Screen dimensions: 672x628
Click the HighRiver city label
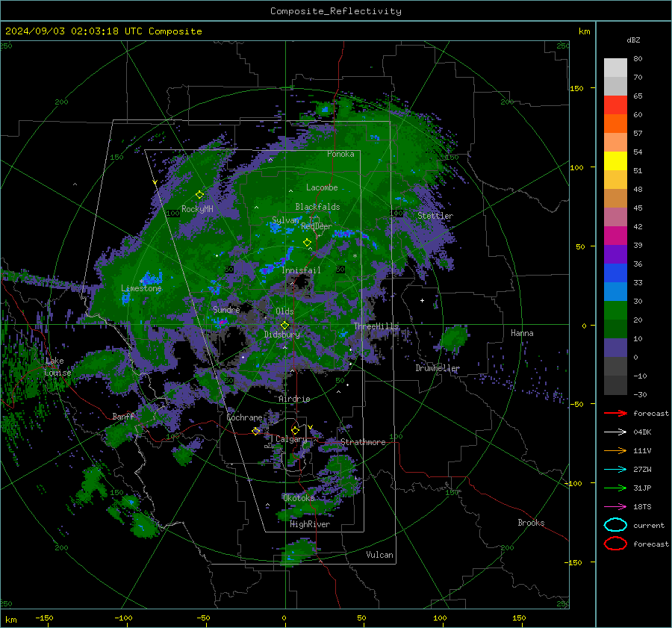(x=310, y=524)
